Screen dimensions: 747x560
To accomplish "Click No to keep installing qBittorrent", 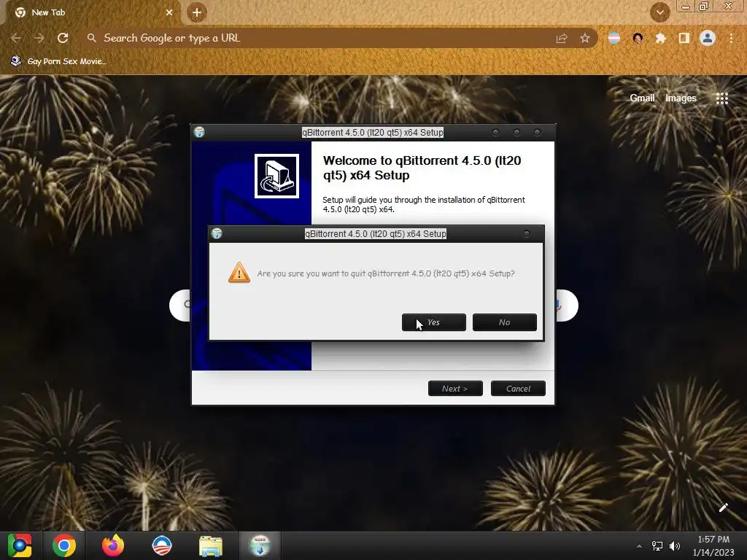I will (505, 322).
